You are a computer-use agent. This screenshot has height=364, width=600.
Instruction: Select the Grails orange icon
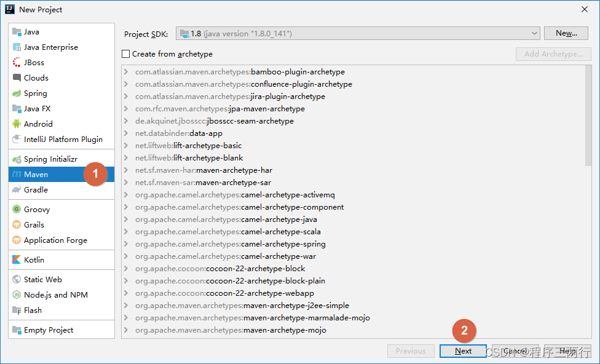[x=17, y=224]
